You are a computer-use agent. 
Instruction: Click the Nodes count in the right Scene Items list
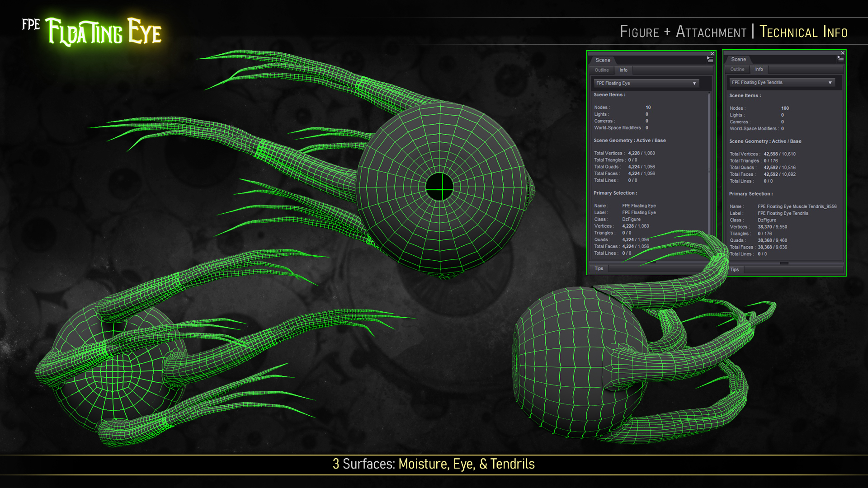point(784,108)
